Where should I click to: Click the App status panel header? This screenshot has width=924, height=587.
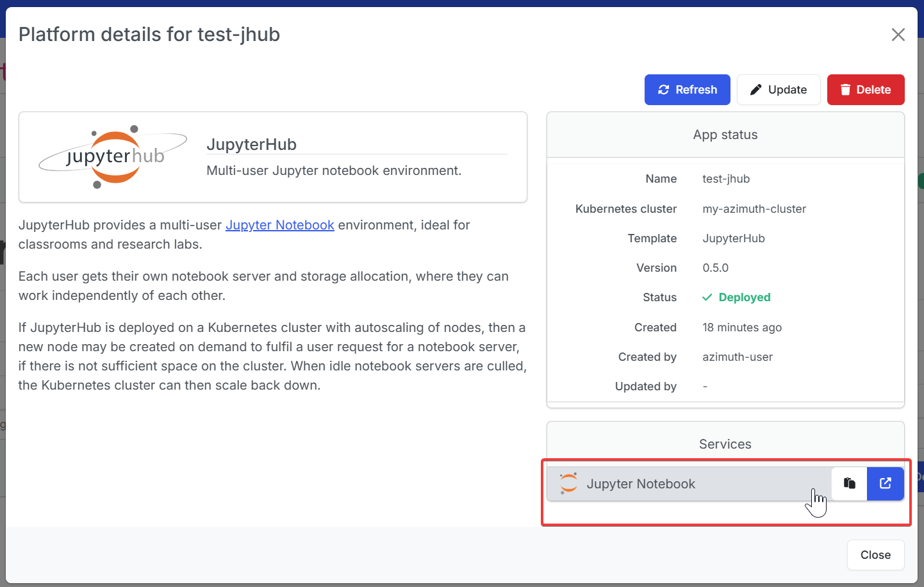tap(725, 135)
